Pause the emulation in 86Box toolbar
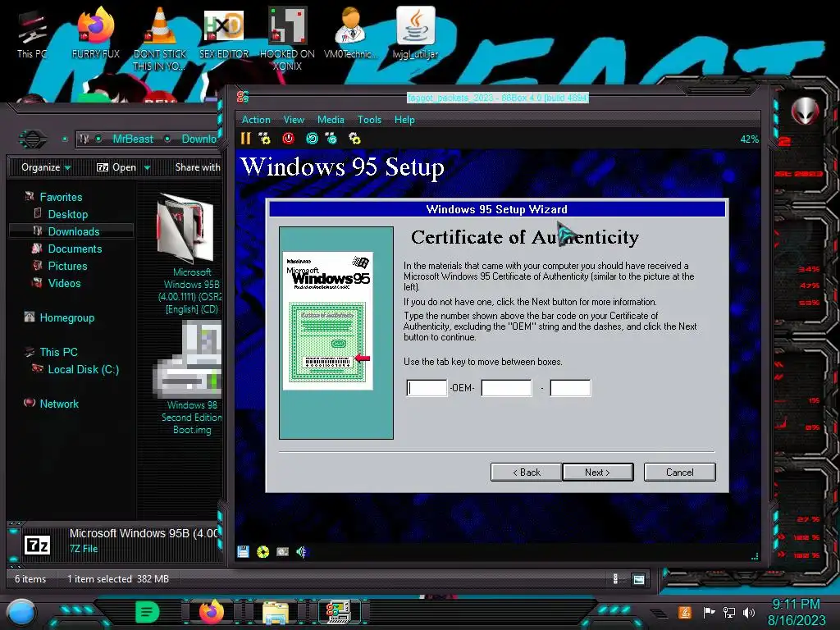Image resolution: width=840 pixels, height=630 pixels. [x=245, y=139]
